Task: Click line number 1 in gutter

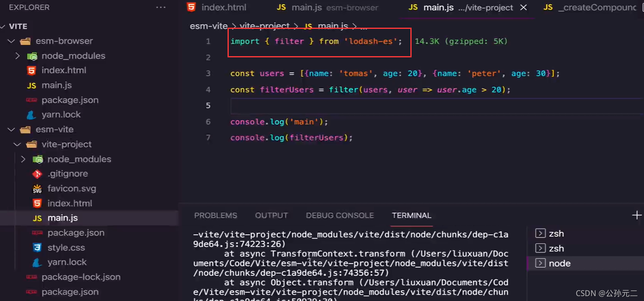Action: (x=208, y=41)
